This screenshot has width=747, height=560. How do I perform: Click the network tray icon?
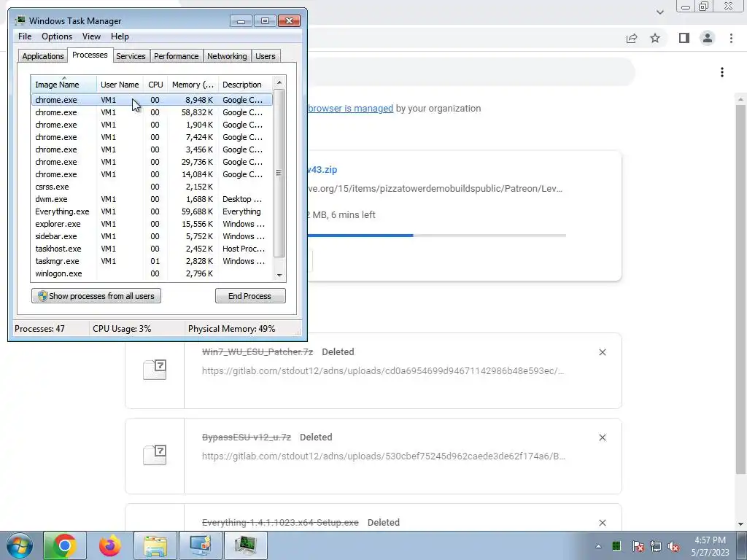(656, 546)
